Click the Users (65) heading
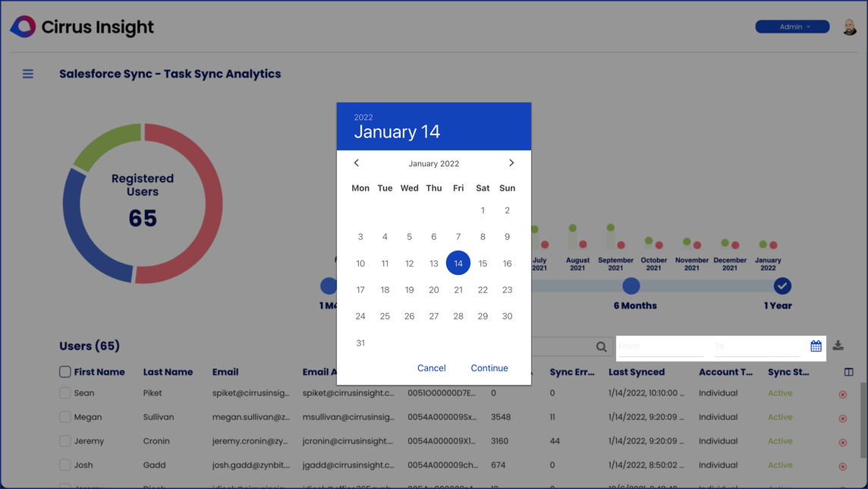868x489 pixels. [x=90, y=346]
